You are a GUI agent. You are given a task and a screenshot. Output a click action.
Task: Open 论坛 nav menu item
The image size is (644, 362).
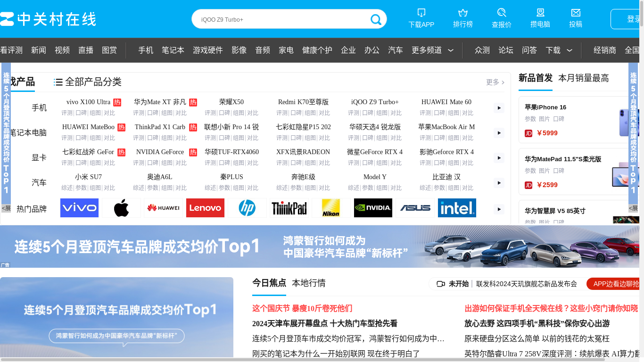[506, 50]
